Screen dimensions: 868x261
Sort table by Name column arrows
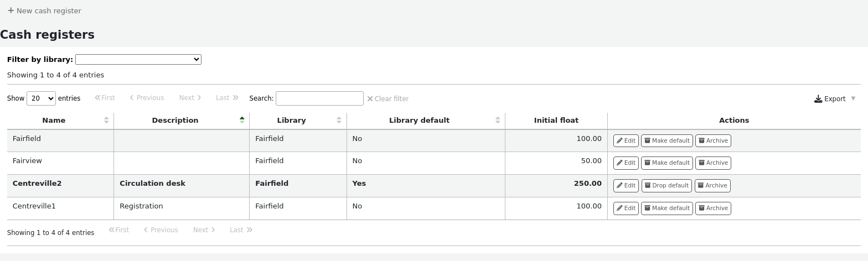(x=106, y=121)
